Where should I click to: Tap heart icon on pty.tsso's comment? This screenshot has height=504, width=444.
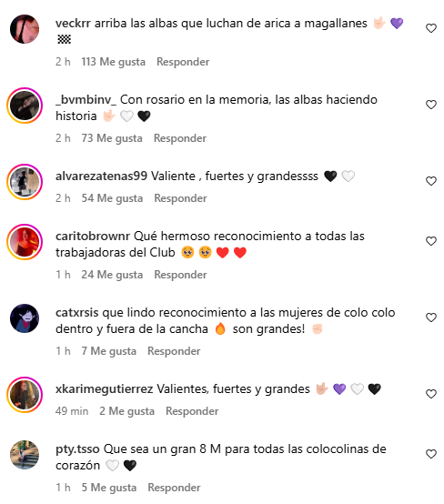click(x=431, y=454)
